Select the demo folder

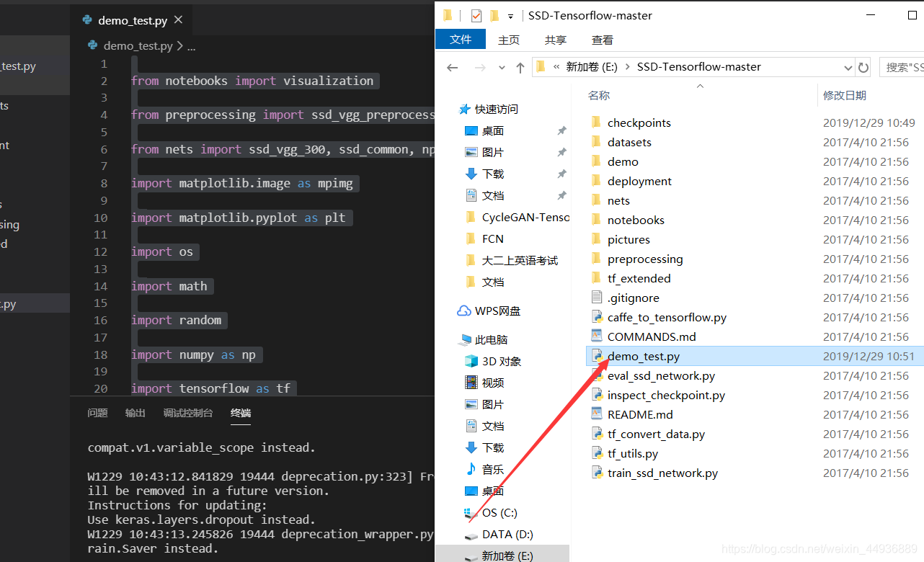(623, 161)
